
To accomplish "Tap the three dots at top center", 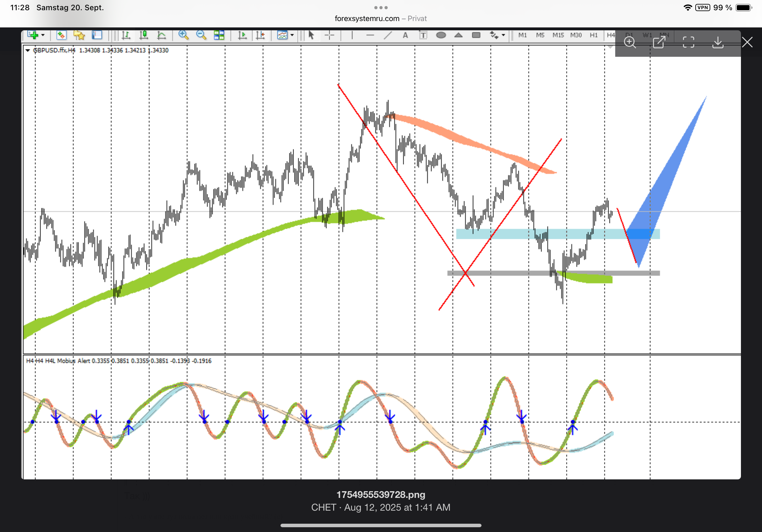I will point(381,7).
